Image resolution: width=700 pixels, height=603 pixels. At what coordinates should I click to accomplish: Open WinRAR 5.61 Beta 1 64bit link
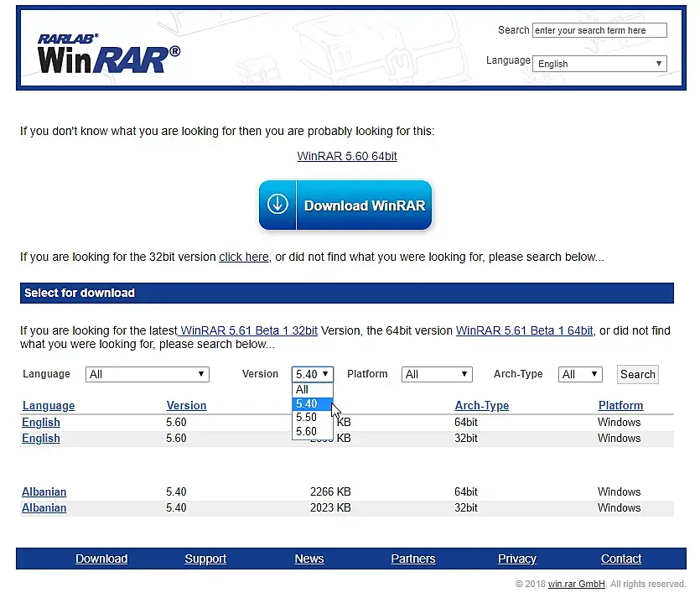point(525,330)
